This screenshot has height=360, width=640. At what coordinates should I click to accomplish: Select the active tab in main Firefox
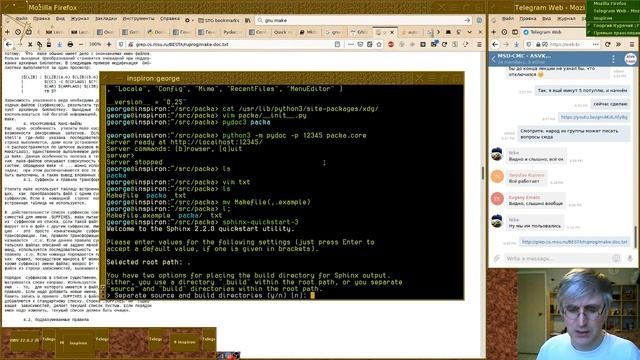385,32
